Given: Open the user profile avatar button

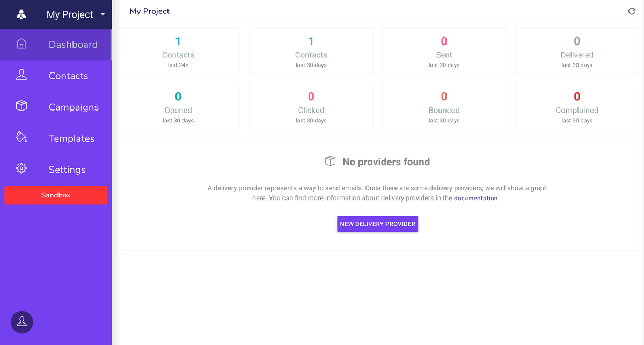Looking at the screenshot, I should 22,322.
